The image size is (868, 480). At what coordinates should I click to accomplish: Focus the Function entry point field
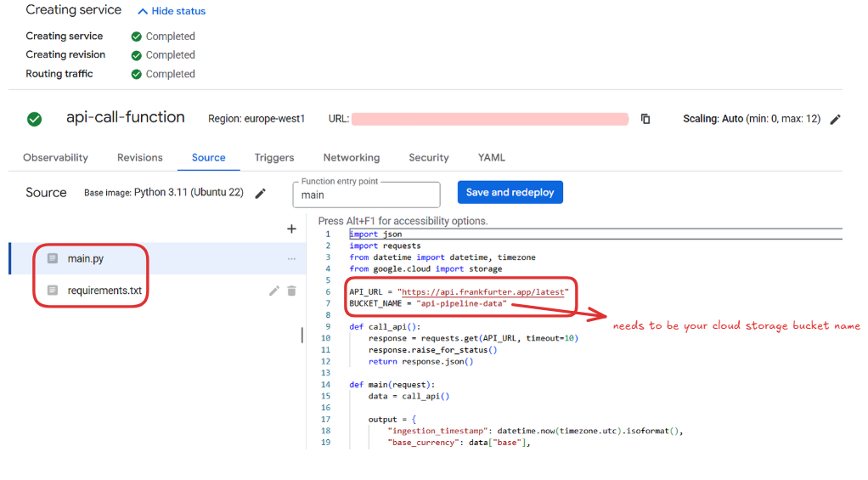[x=366, y=195]
